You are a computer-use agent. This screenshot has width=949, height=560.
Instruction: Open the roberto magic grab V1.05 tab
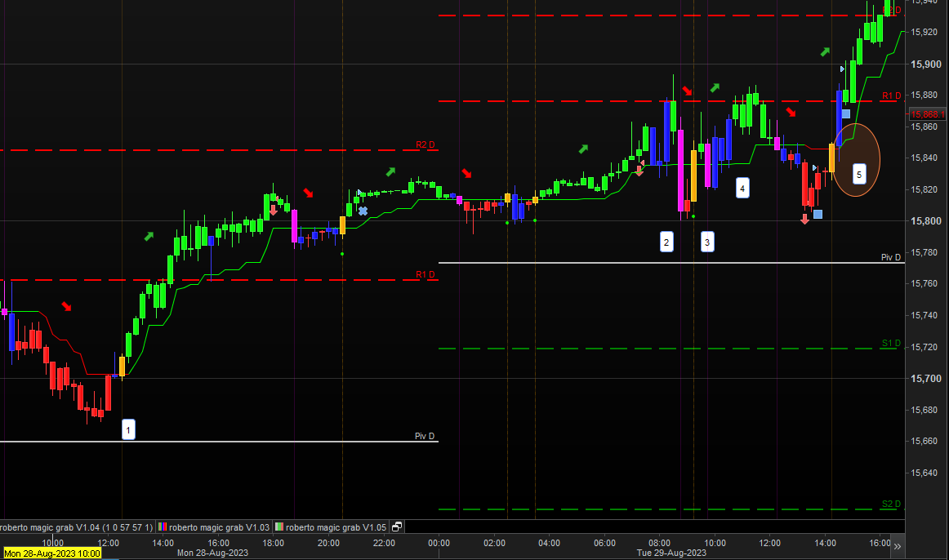pos(331,527)
